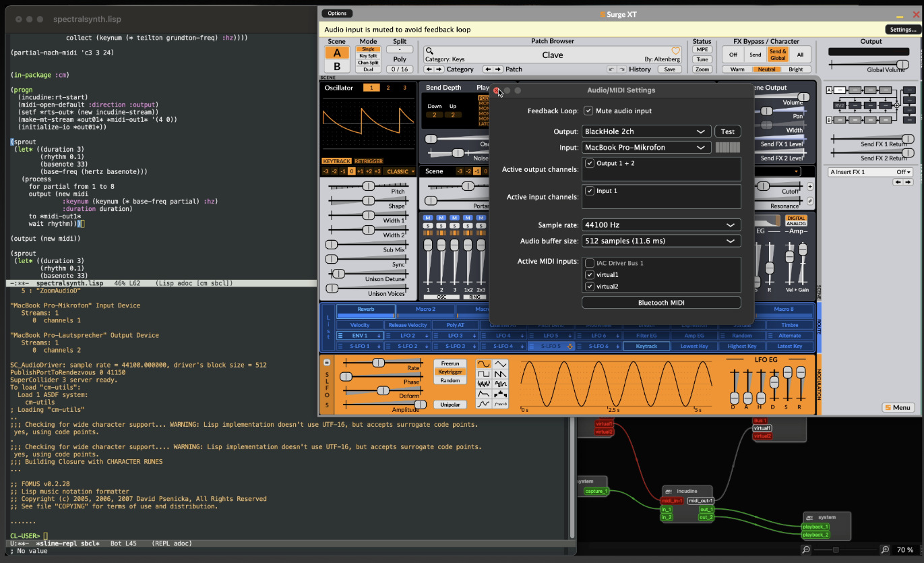Select Oscillator tab 2

point(388,88)
